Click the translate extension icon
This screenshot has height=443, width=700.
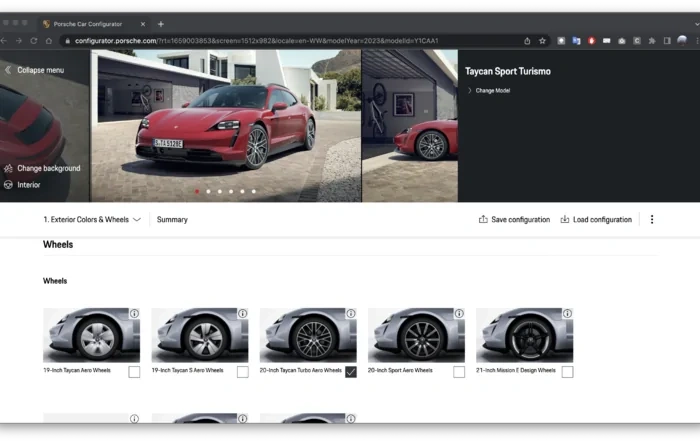click(576, 41)
